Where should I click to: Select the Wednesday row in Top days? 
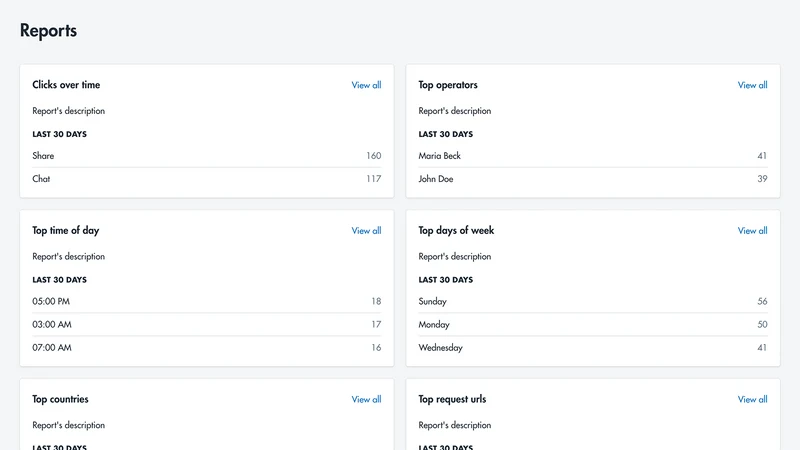coord(593,347)
